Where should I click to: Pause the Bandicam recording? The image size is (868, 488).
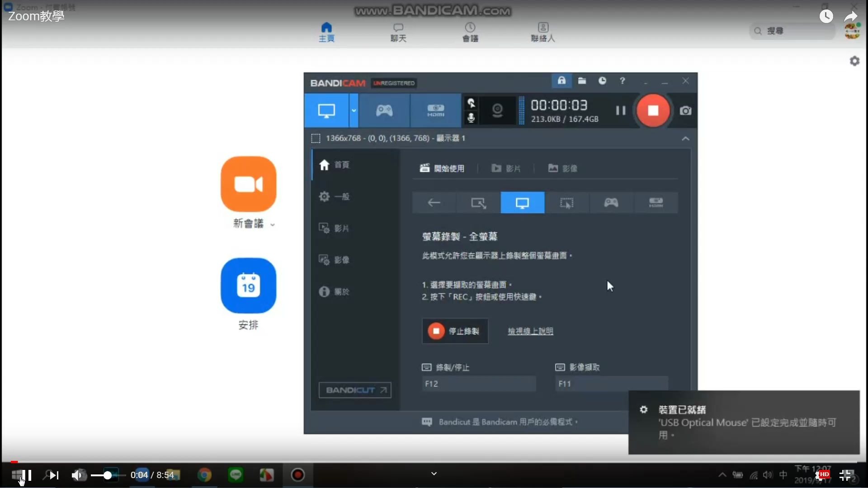pyautogui.click(x=621, y=111)
